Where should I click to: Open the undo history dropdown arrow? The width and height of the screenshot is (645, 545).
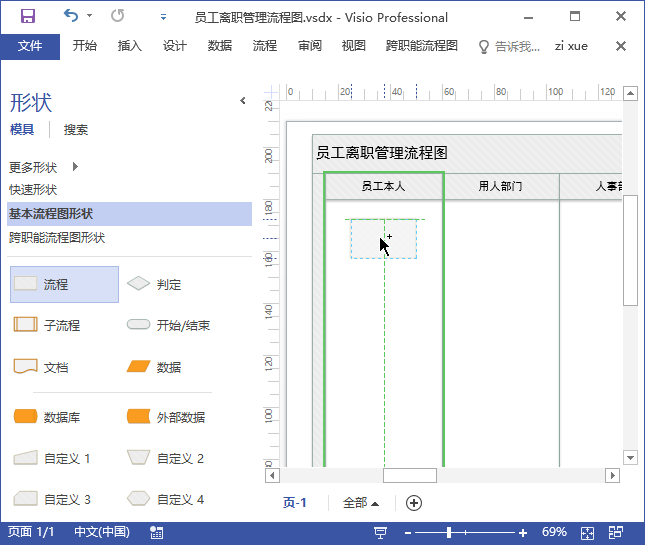[90, 16]
